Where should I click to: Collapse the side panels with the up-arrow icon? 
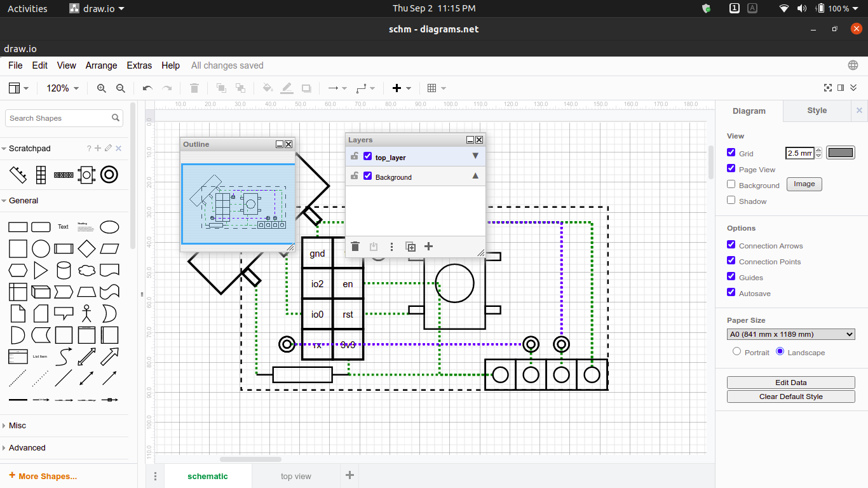(853, 88)
